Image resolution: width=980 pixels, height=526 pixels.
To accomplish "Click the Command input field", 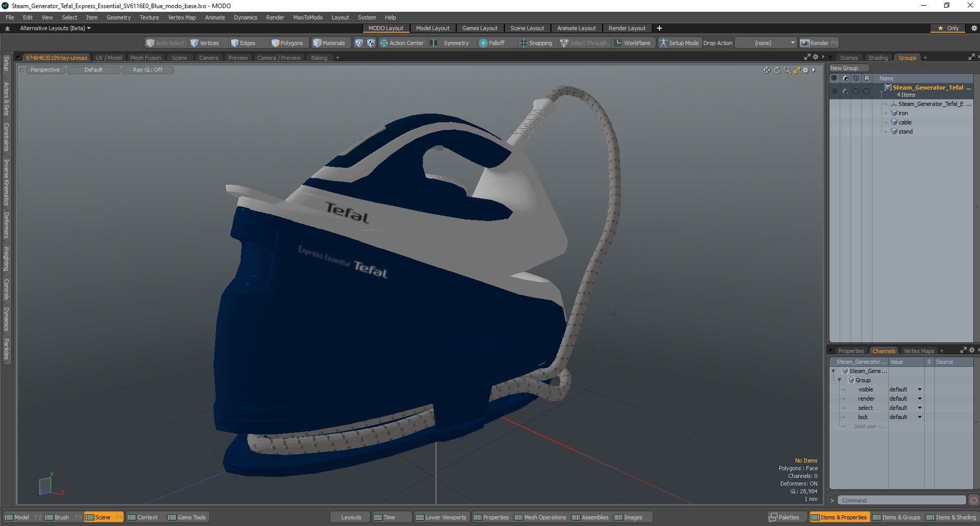I will (902, 500).
